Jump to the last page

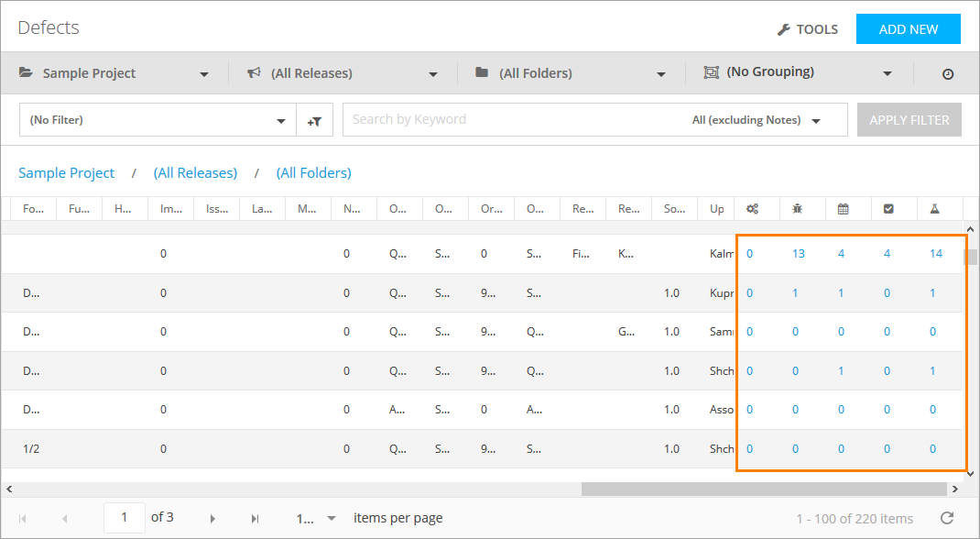pyautogui.click(x=256, y=519)
